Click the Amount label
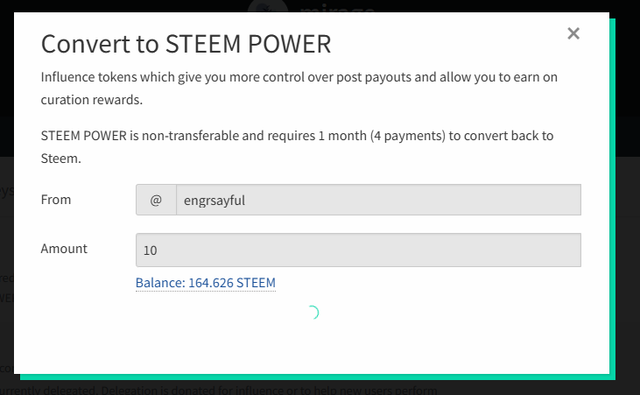 click(x=64, y=249)
